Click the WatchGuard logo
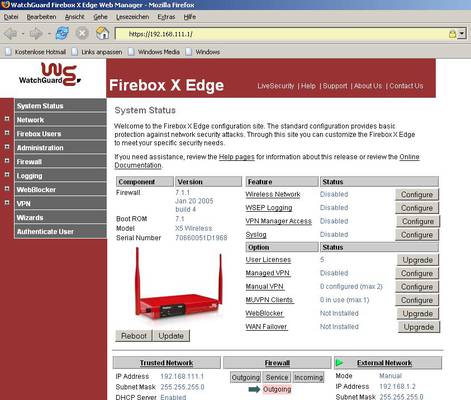Viewport: 471px width, 400px height. point(50,75)
